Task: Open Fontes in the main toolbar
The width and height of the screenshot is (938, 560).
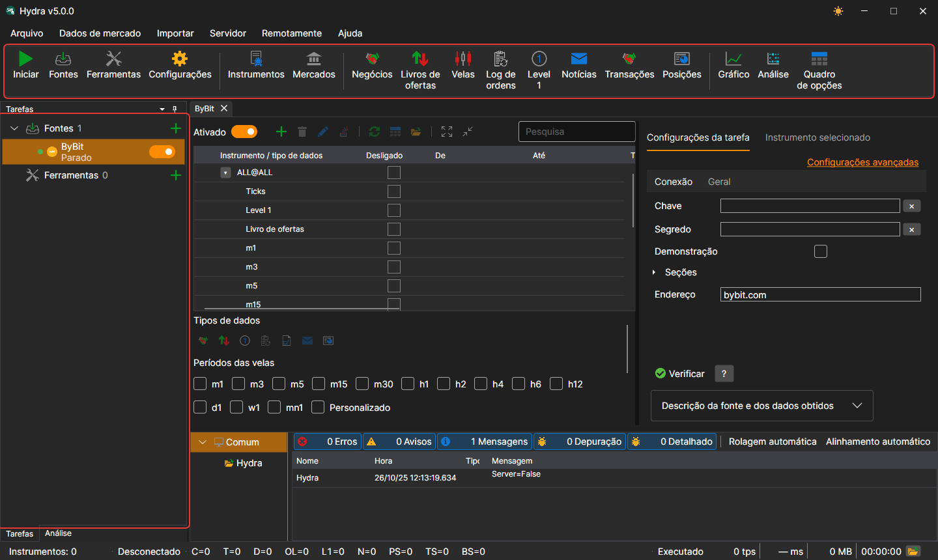Action: pos(63,65)
